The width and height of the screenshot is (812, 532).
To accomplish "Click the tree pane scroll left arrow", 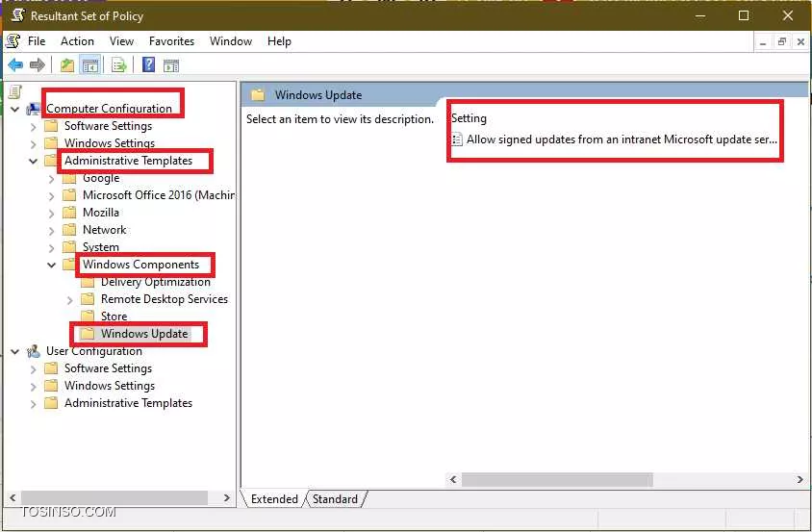I will coord(13,497).
